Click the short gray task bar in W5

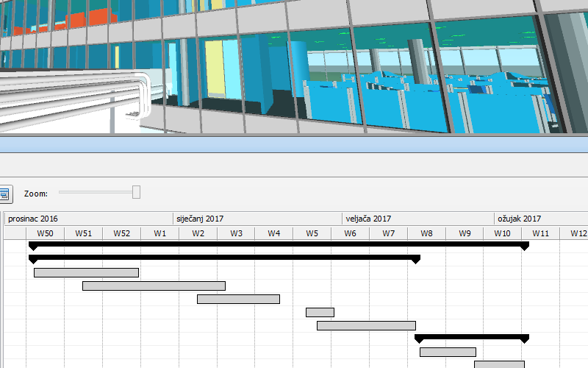click(320, 312)
